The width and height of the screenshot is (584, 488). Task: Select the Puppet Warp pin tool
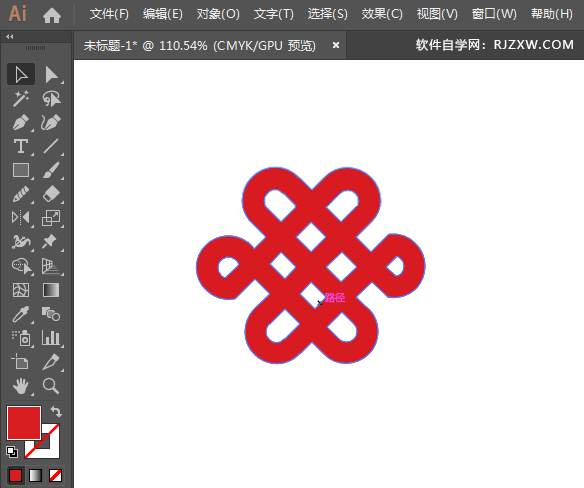51,242
